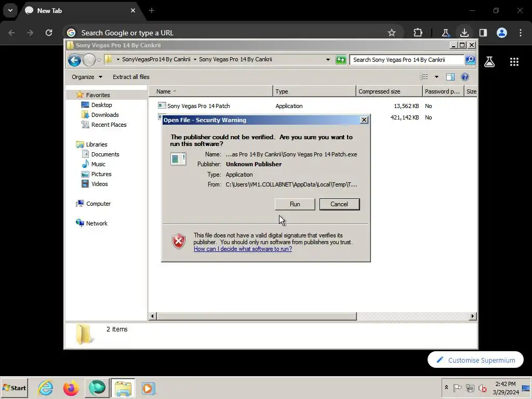
Task: Click the volume icon in system tray
Action: tap(482, 388)
